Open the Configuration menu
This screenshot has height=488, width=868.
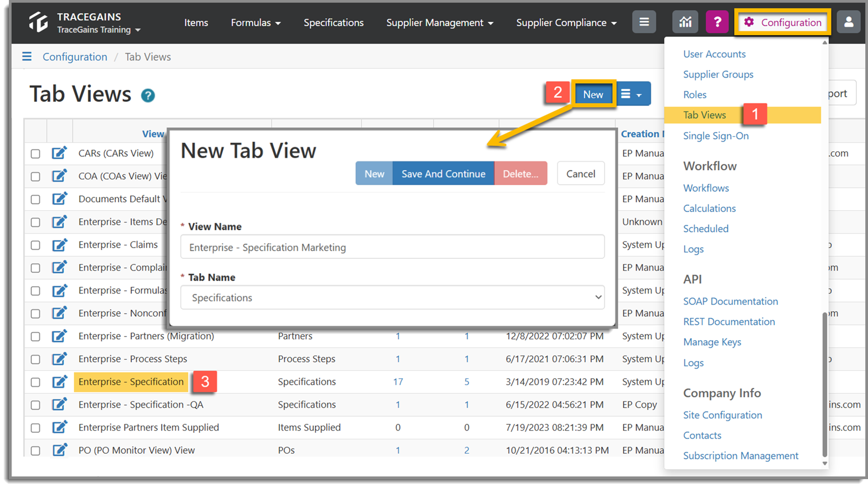(x=783, y=22)
